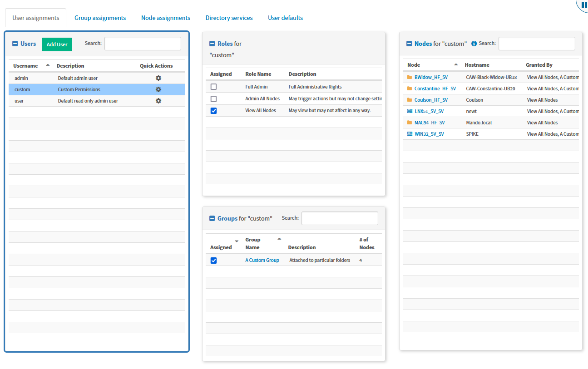This screenshot has height=369, width=588.
Task: Sort users by Username column
Action: pos(25,65)
